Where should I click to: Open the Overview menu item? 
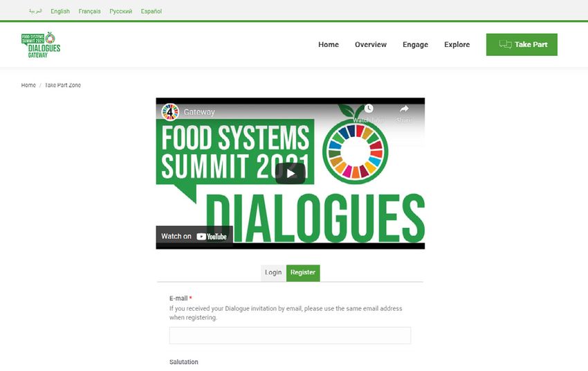point(371,44)
